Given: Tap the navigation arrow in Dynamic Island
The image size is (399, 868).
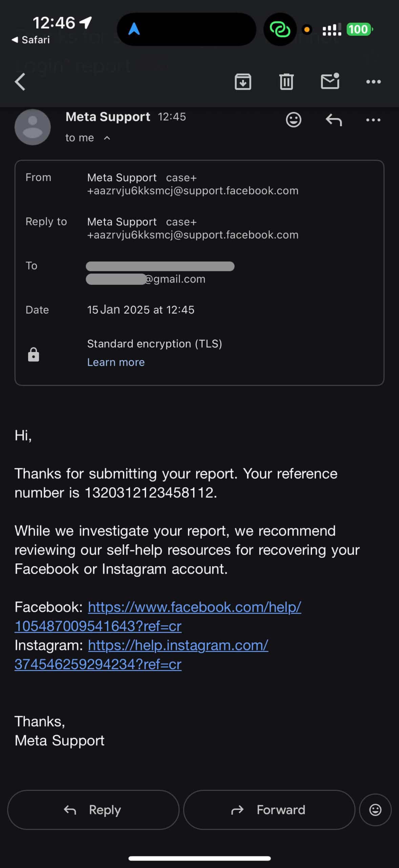Looking at the screenshot, I should click(134, 29).
